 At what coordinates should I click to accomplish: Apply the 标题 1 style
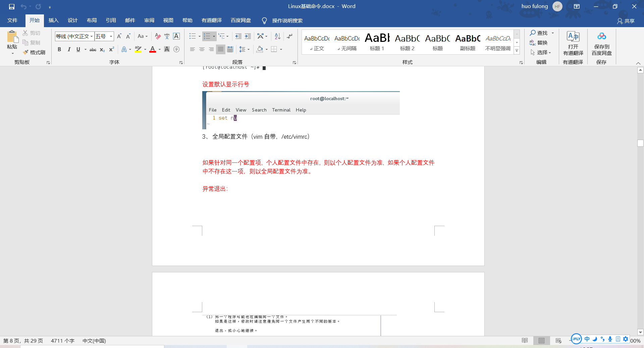click(x=377, y=42)
